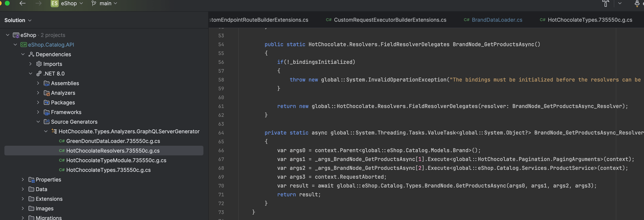Click the ES project badge icon
Screen dimensions: 644x220
54,3
